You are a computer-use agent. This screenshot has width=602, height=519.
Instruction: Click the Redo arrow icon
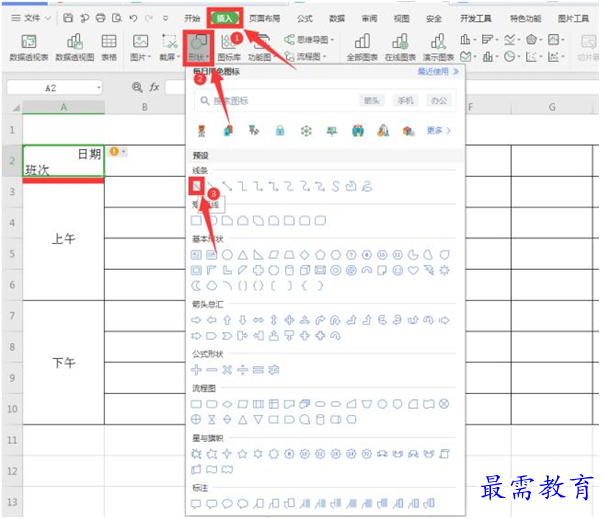pos(149,18)
